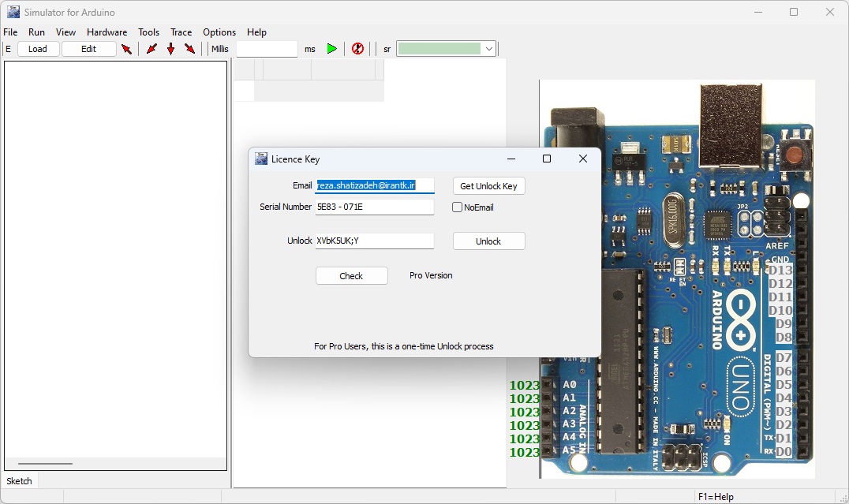Image resolution: width=849 pixels, height=504 pixels.
Task: Open the Options menu
Action: pos(219,32)
